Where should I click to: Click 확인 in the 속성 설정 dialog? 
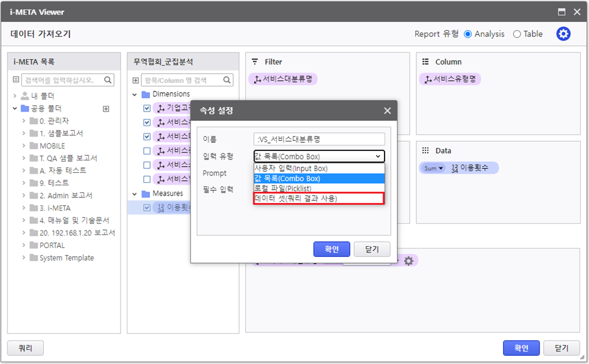(331, 249)
